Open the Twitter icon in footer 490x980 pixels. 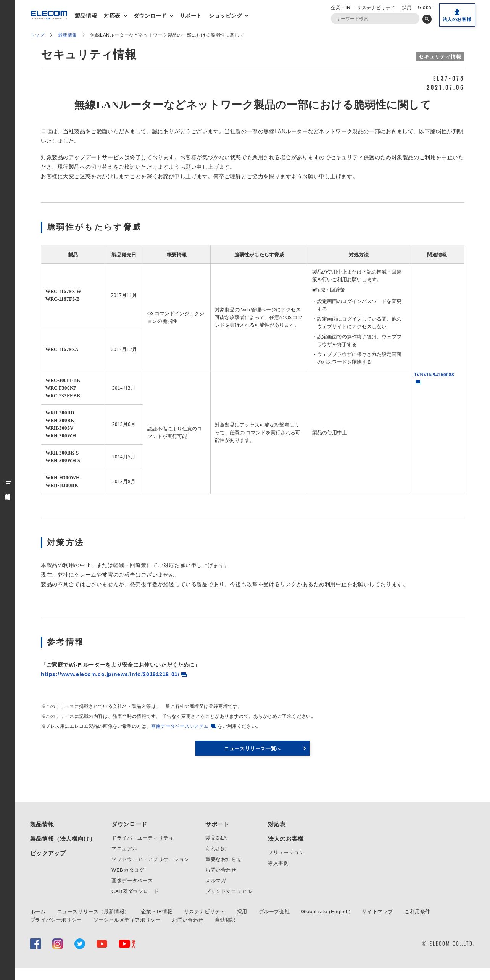pyautogui.click(x=80, y=944)
